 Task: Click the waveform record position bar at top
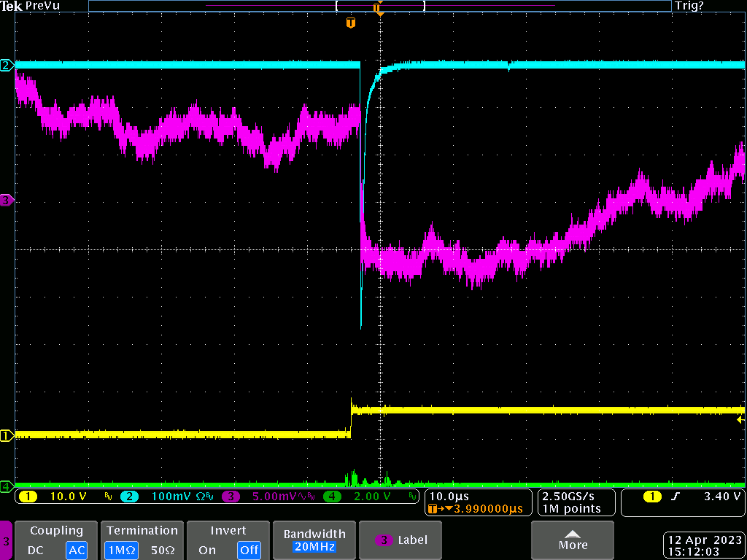coord(379,6)
